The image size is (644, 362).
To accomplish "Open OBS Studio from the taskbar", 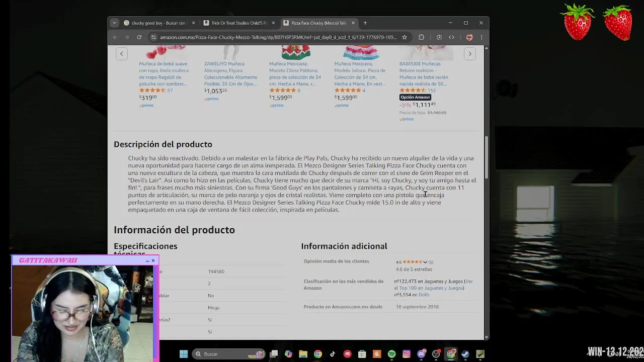I will click(436, 354).
